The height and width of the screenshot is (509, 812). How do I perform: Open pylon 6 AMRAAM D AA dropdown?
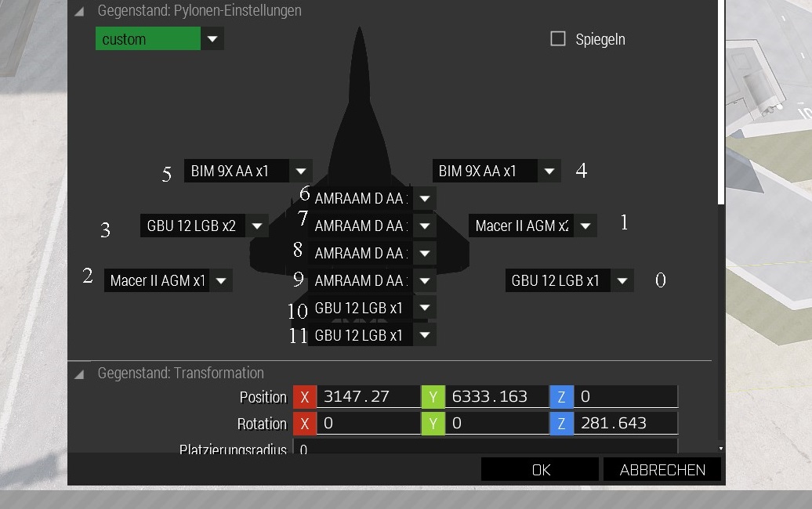click(x=424, y=199)
